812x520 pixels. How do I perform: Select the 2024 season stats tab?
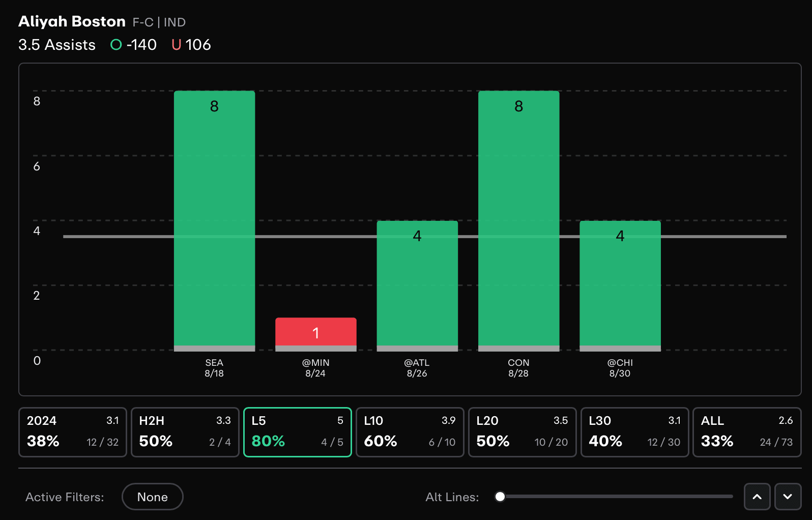(73, 432)
